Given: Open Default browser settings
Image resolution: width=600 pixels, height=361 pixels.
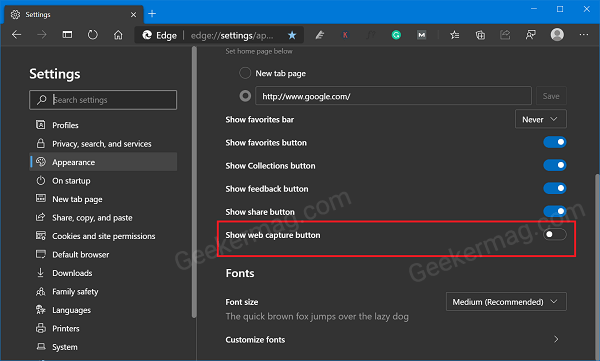Looking at the screenshot, I should tap(103, 255).
